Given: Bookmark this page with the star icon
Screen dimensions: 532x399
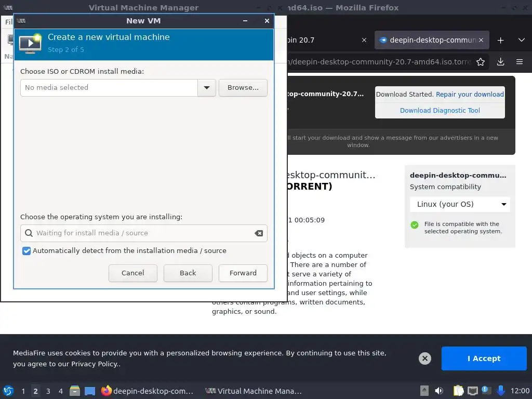Looking at the screenshot, I should click(x=481, y=62).
